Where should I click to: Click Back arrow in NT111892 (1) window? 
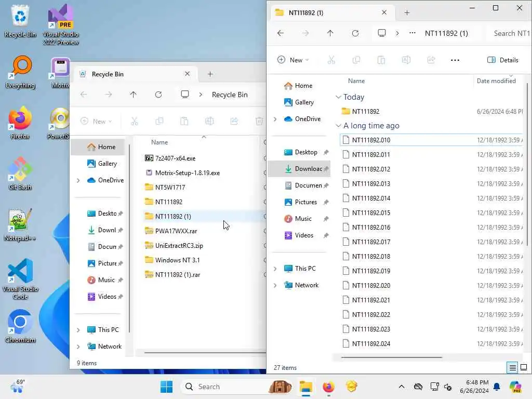tap(280, 33)
